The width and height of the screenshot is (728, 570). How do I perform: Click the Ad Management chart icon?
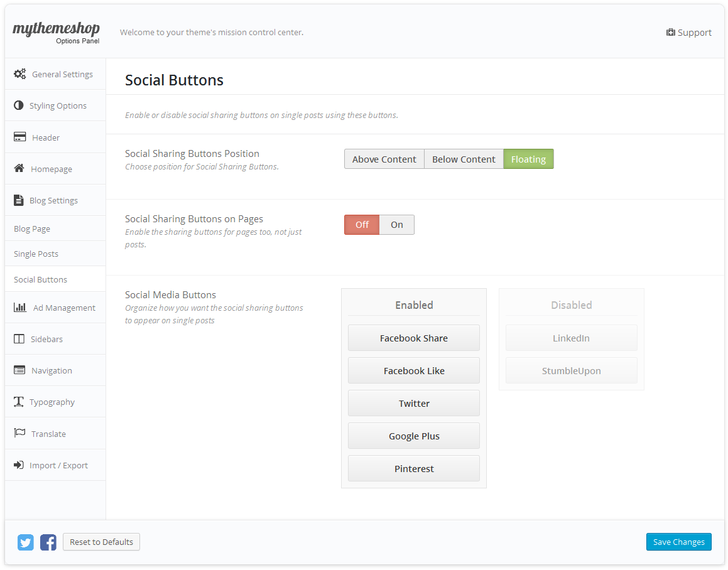(20, 307)
